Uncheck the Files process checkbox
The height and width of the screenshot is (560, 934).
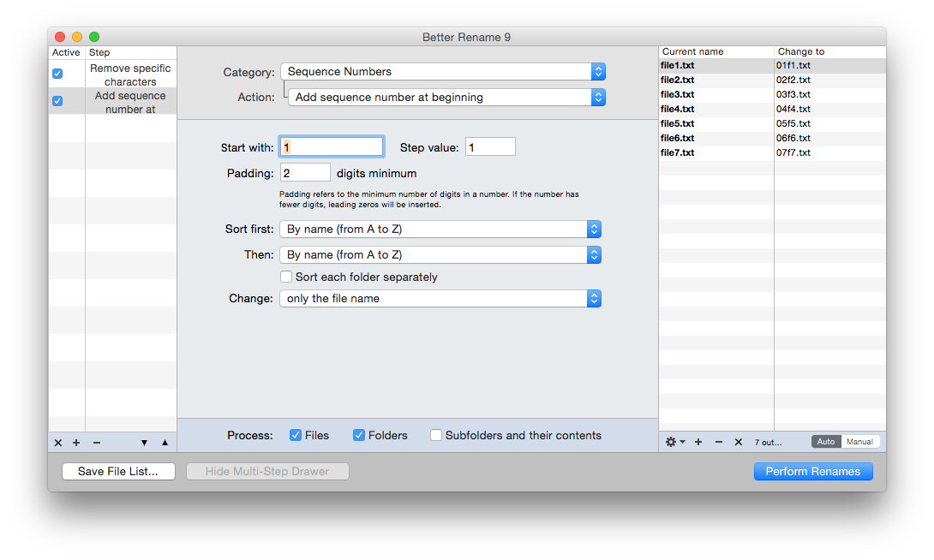pyautogui.click(x=296, y=435)
